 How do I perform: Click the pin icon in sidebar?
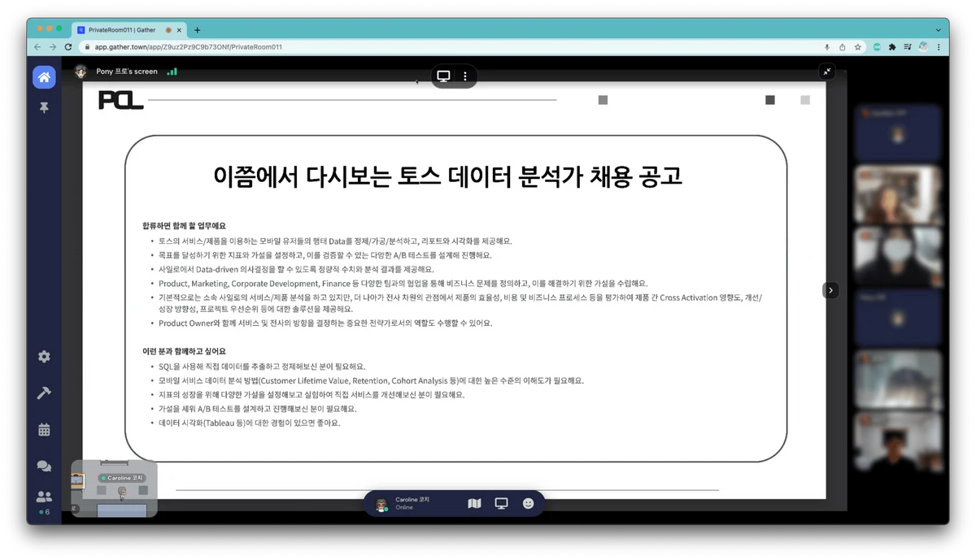pos(44,107)
